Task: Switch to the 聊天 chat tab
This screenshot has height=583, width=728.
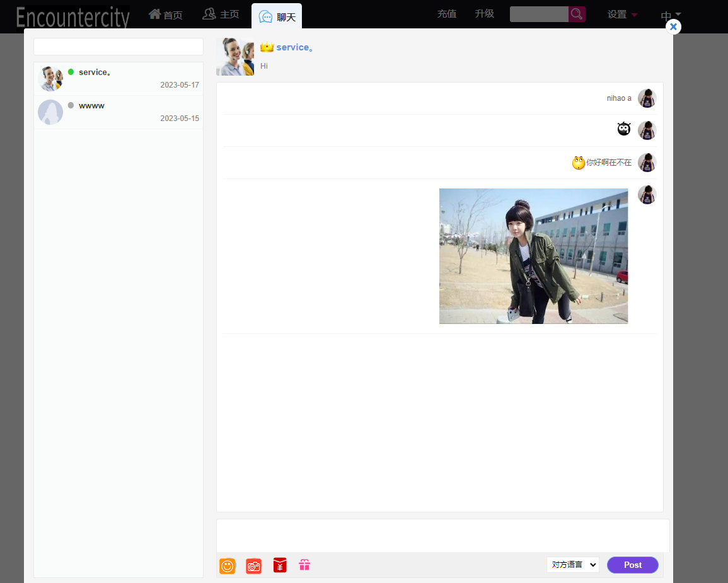Action: (277, 17)
